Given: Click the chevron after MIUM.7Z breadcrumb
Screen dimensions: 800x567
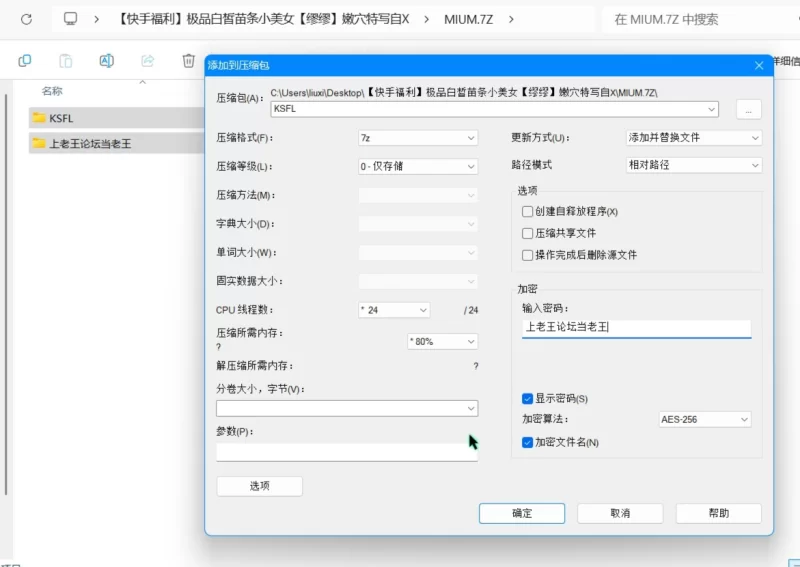Looking at the screenshot, I should tap(511, 19).
